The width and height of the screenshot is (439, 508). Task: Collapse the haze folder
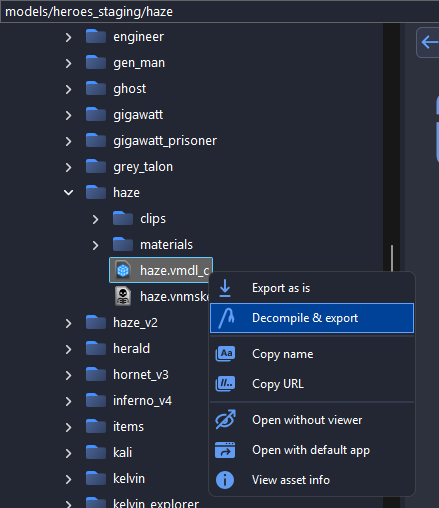68,193
